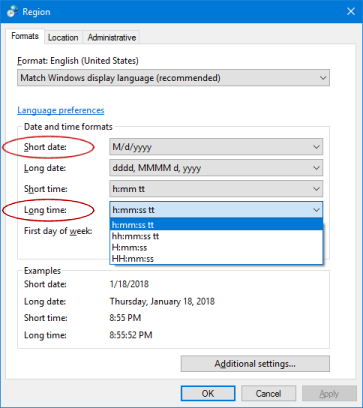Click the Format: English (United States) label

[x=78, y=61]
